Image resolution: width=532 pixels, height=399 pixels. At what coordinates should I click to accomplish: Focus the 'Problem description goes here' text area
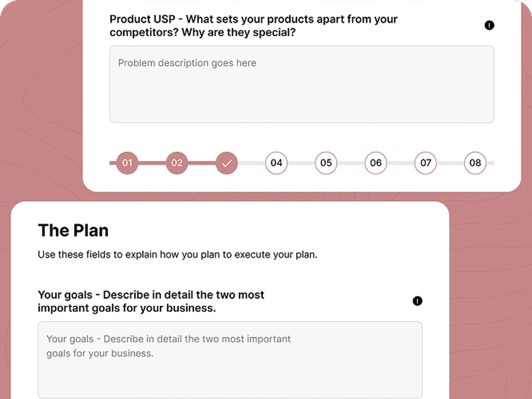[x=302, y=84]
